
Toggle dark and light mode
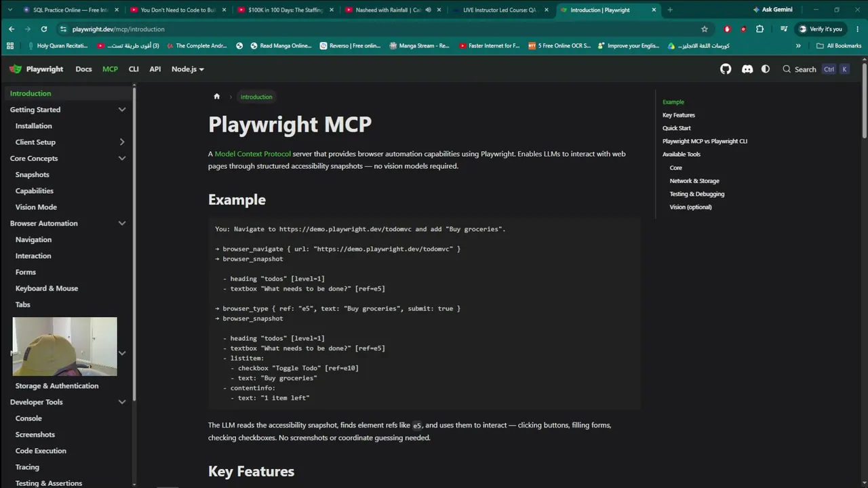(766, 69)
